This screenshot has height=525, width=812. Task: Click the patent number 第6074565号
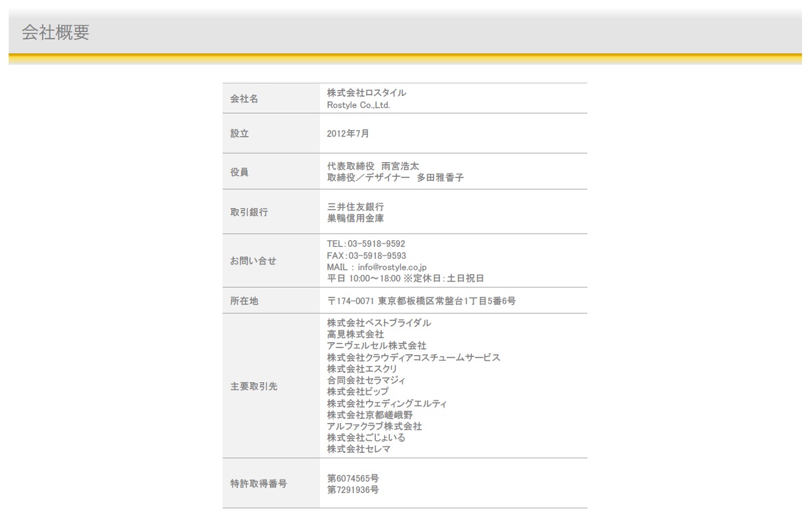click(x=353, y=478)
